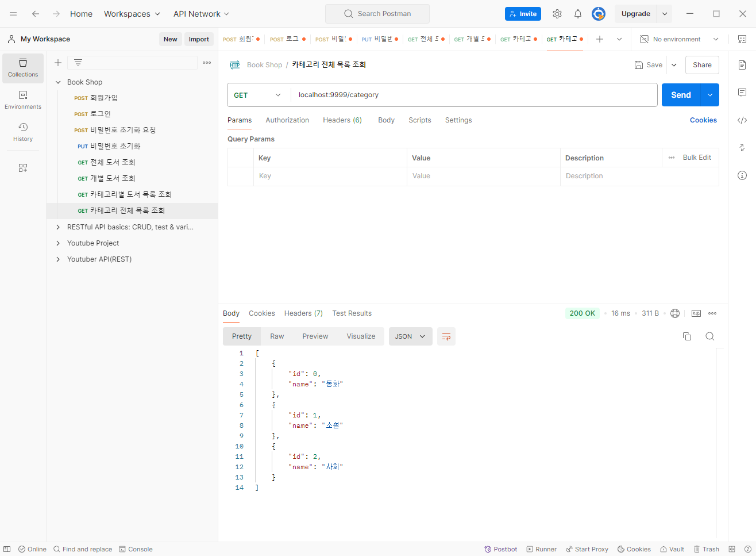Open the No environment dropdown

coord(680,39)
